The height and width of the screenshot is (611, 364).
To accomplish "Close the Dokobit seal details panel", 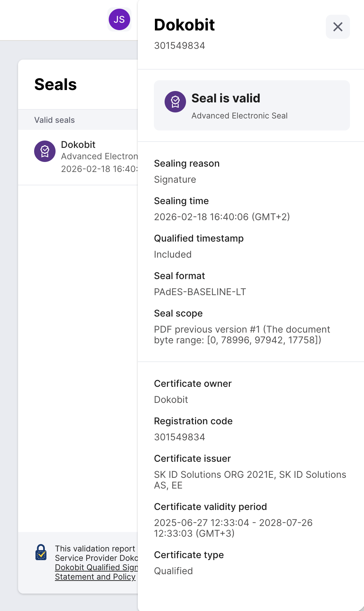I will click(338, 27).
